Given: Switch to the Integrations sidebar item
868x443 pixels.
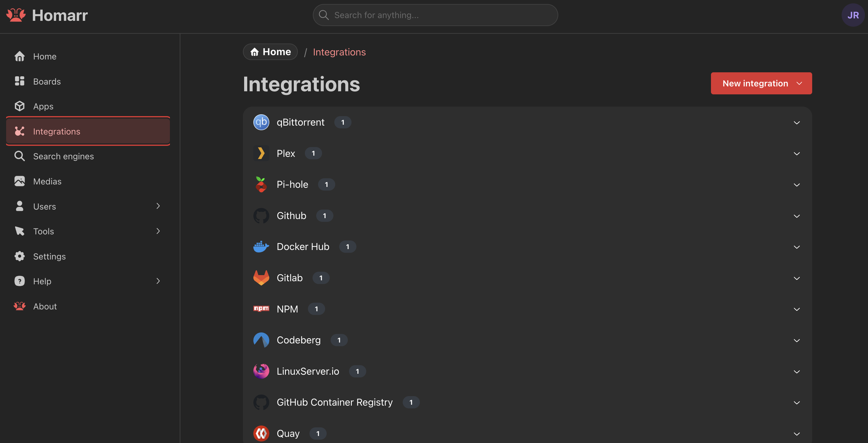Looking at the screenshot, I should click(x=57, y=131).
